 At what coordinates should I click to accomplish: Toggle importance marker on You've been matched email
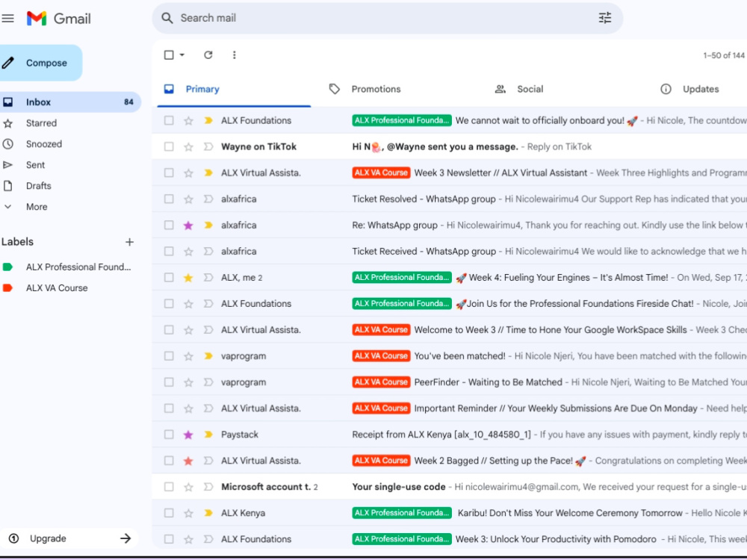tap(208, 355)
